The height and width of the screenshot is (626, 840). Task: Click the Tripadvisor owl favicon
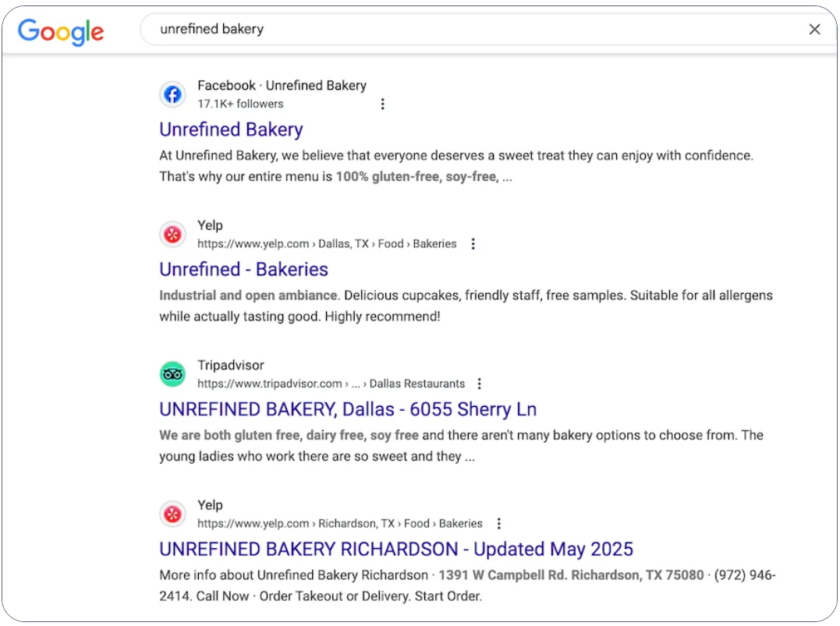click(x=172, y=374)
